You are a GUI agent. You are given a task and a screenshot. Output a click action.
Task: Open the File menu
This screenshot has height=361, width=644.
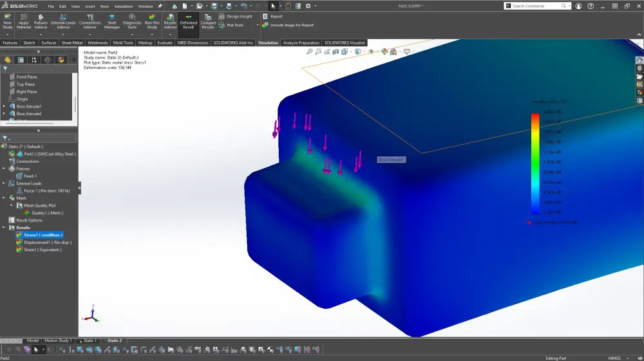point(51,6)
